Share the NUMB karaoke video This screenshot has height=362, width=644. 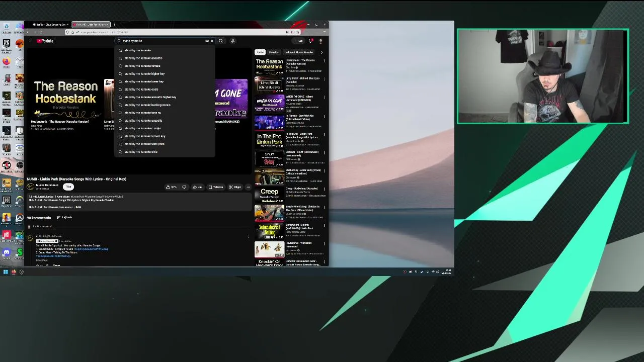pos(197,187)
